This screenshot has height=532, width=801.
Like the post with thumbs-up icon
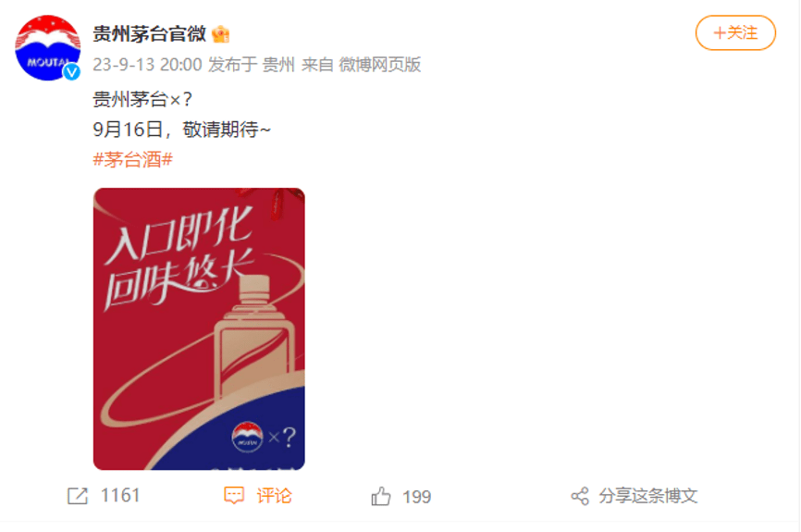coord(380,496)
